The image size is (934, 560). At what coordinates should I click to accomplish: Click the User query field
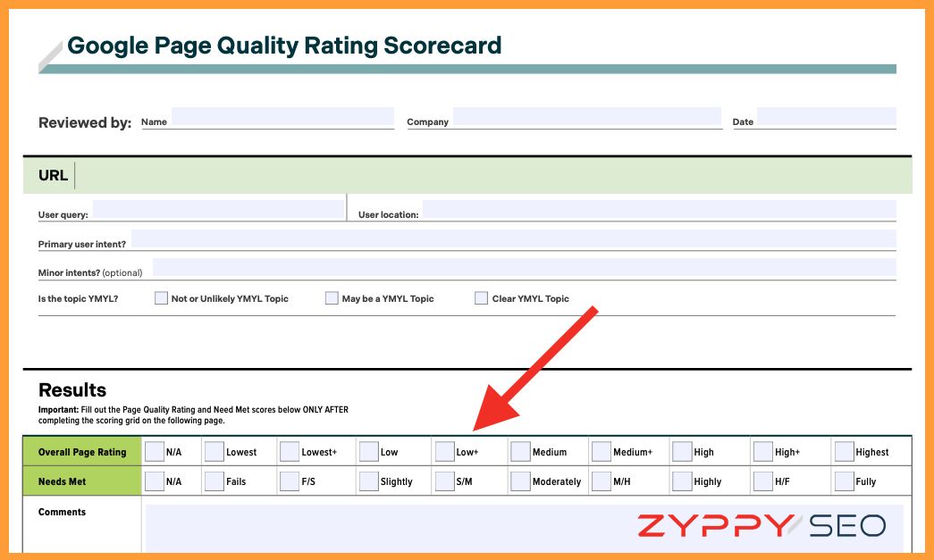(x=218, y=210)
